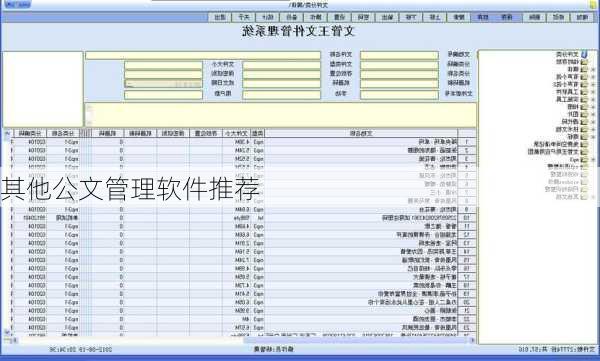
Task: Click the 删除 toolbar button
Action: coord(535,17)
